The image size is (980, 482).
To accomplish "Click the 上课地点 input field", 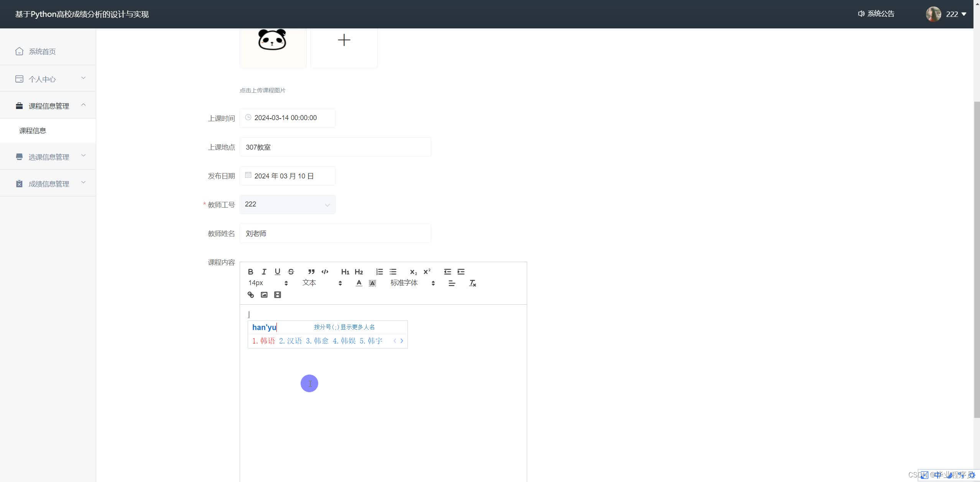I will 335,147.
